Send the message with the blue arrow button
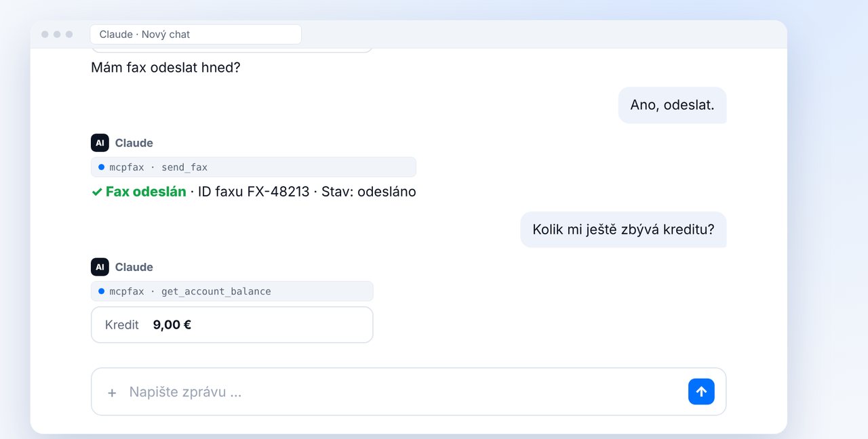This screenshot has width=868, height=439. coord(701,392)
